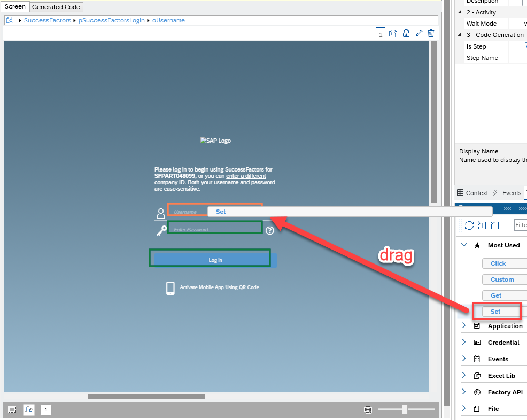This screenshot has width=527, height=420.
Task: Click the user silhouette icon beside Username
Action: (x=161, y=213)
